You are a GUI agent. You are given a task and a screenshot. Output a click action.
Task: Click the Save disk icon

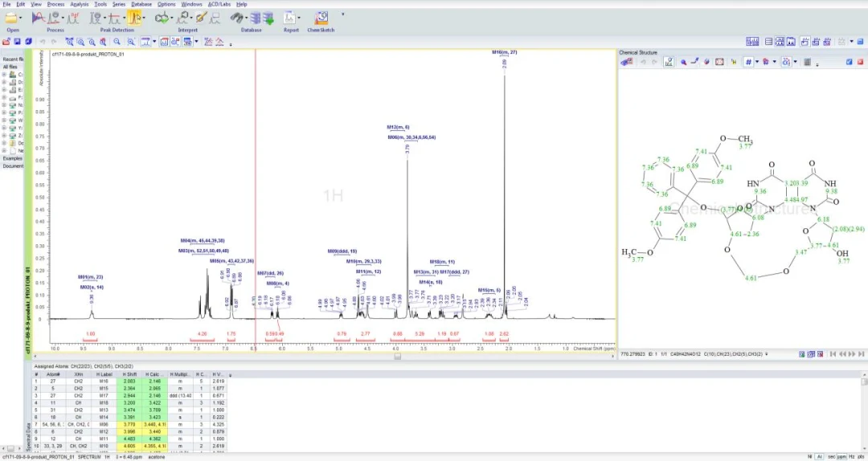[x=17, y=42]
